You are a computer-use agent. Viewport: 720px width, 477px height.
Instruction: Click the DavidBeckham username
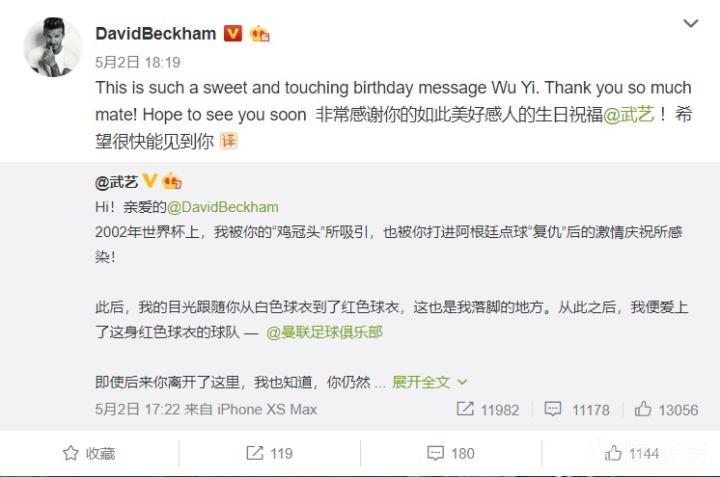click(156, 34)
